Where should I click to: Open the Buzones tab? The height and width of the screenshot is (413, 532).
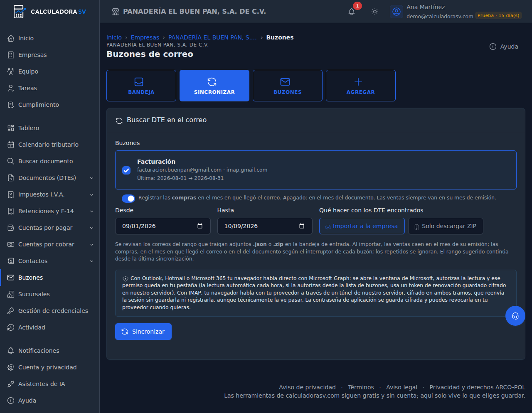click(288, 86)
